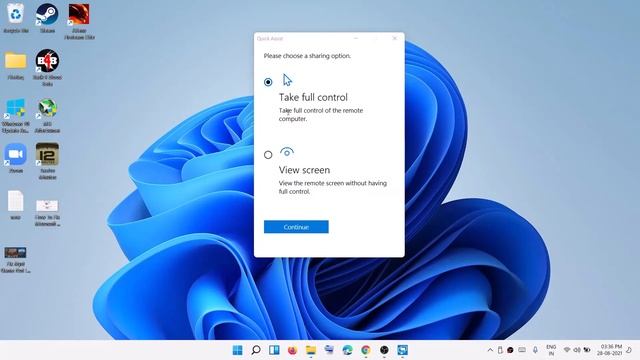Open the clock showing 03:36 PM

coord(610,350)
